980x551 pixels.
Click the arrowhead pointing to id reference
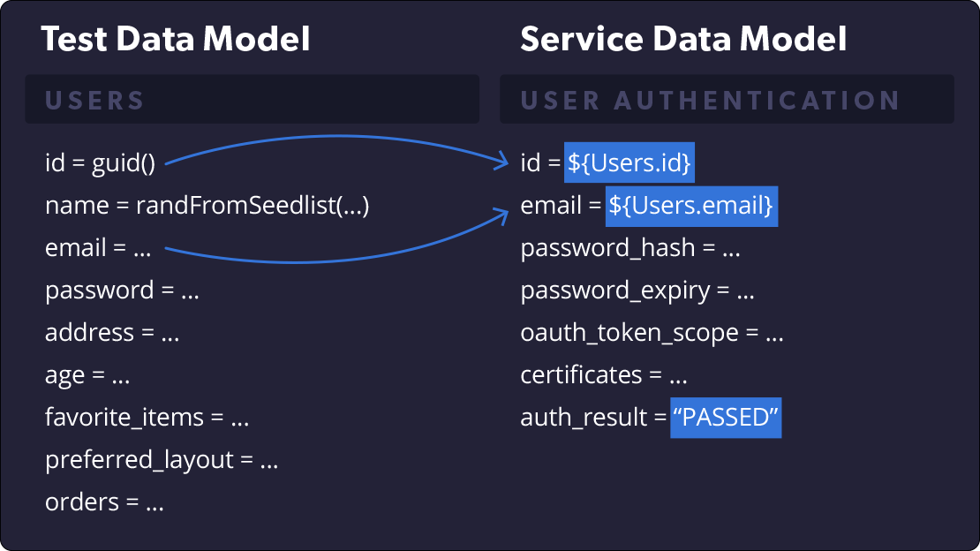501,161
